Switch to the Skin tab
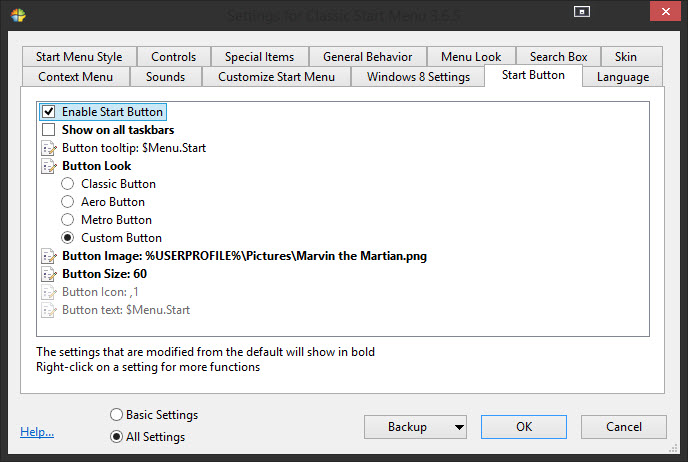Image resolution: width=688 pixels, height=462 pixels. (625, 57)
